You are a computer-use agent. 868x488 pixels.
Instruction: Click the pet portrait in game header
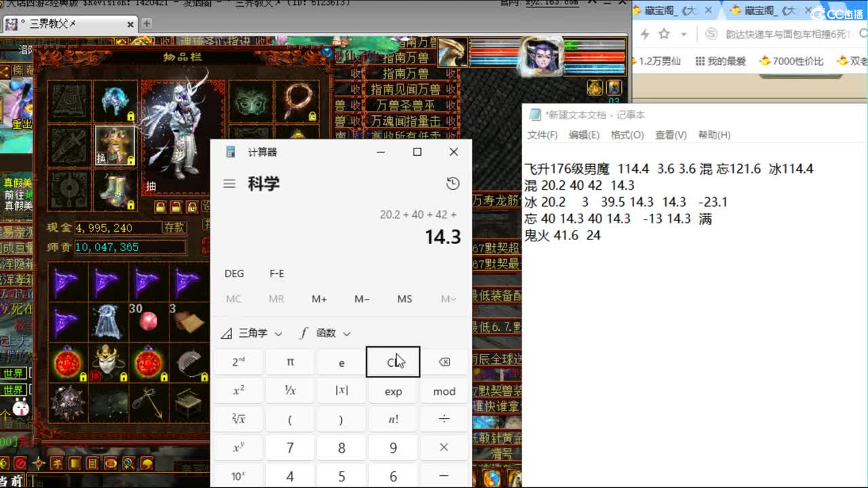coord(452,54)
